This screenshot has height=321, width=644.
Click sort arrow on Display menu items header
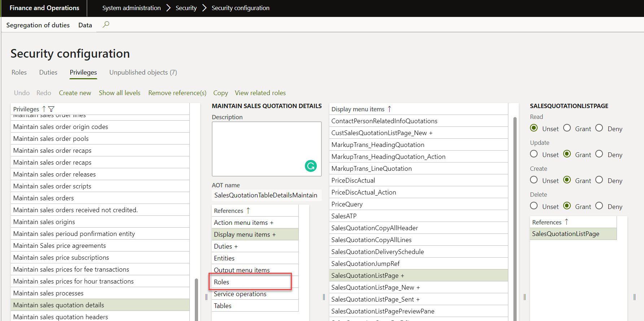(x=389, y=109)
